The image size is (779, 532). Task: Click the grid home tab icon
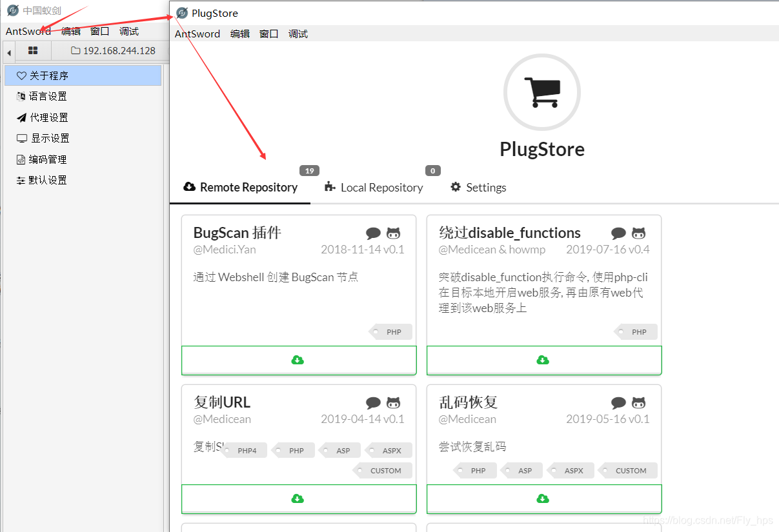(x=33, y=50)
